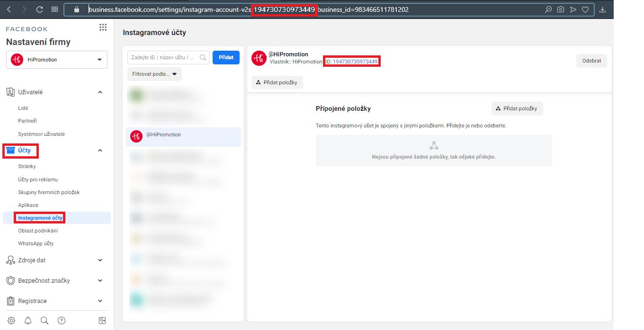Click Bezpečnost značky shield icon
644x330 pixels.
[10, 280]
